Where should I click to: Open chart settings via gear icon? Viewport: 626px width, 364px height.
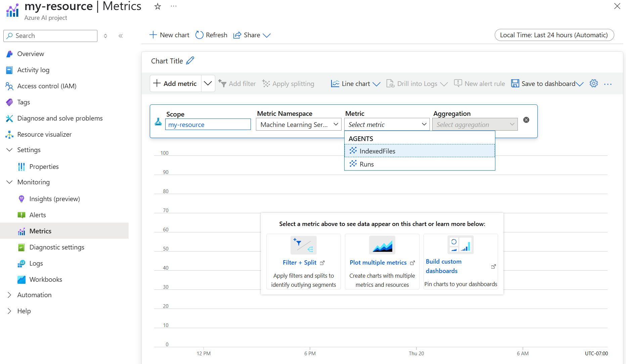[x=593, y=83]
